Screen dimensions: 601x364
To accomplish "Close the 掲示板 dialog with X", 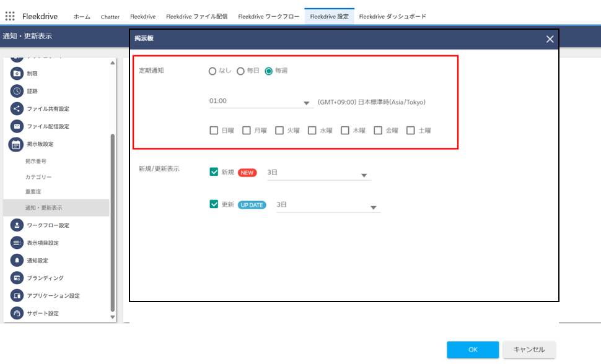I will (550, 39).
